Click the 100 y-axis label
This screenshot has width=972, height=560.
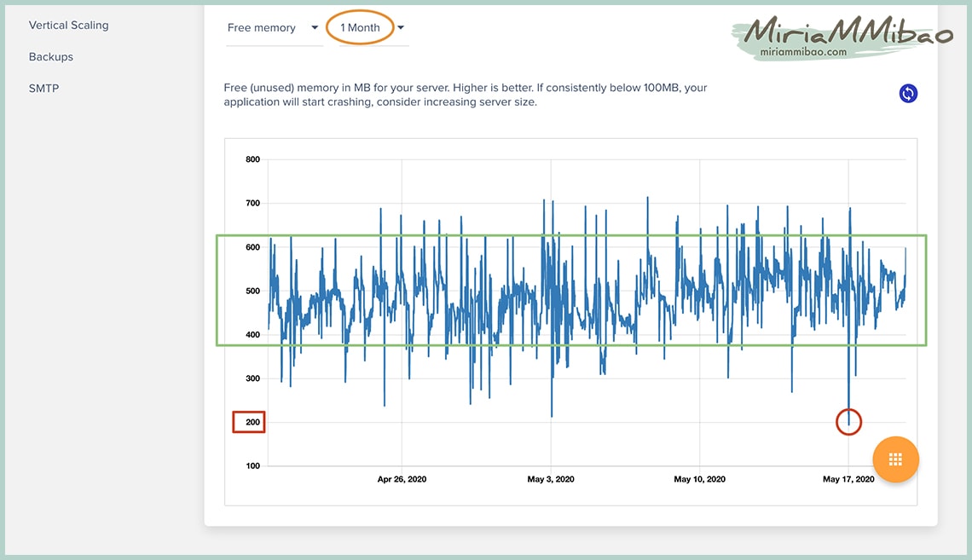pyautogui.click(x=253, y=466)
